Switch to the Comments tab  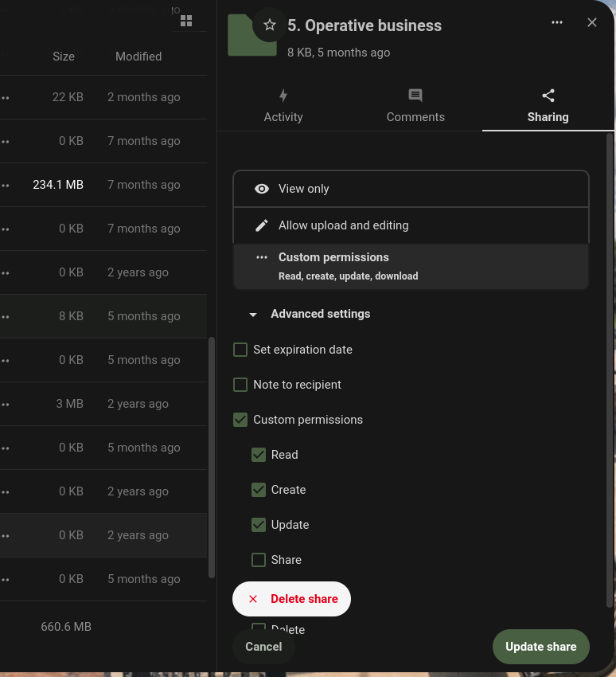click(415, 106)
